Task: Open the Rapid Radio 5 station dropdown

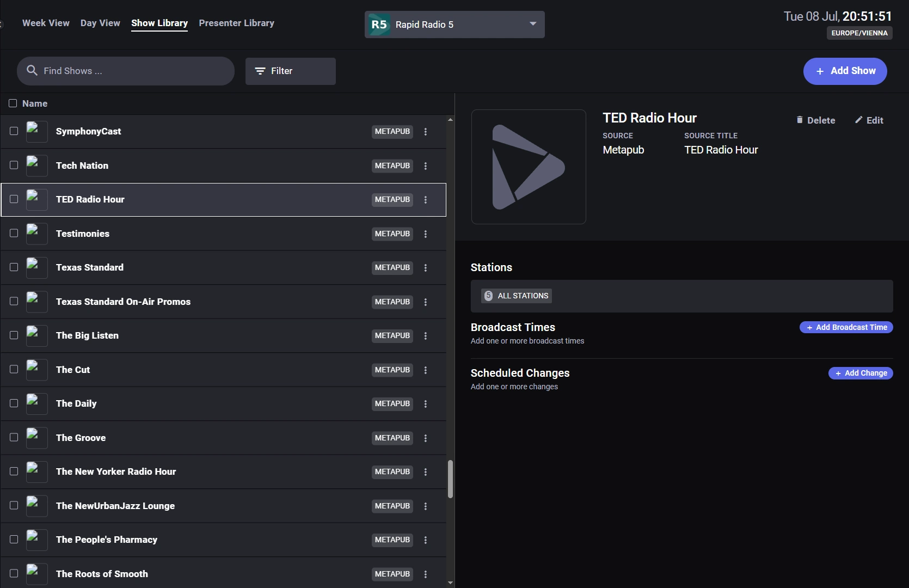Action: pos(454,24)
